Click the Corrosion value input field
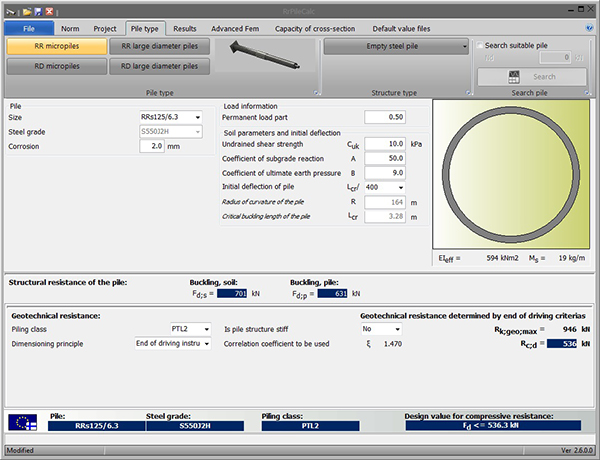Screen dimensions: 600x460 pyautogui.click(x=152, y=146)
